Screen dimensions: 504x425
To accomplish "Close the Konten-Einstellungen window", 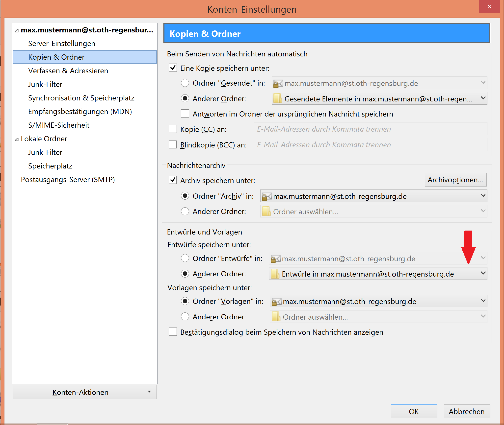I will pyautogui.click(x=489, y=7).
